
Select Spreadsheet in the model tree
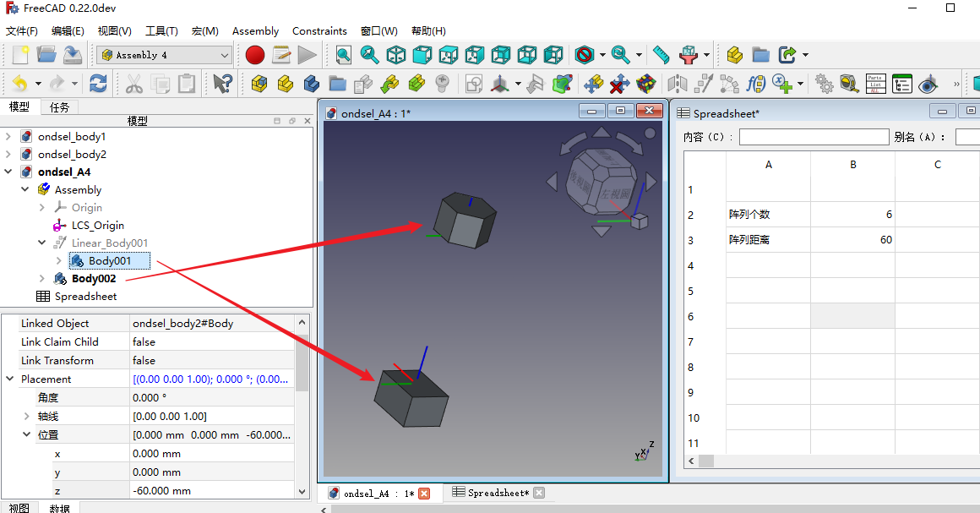point(85,297)
